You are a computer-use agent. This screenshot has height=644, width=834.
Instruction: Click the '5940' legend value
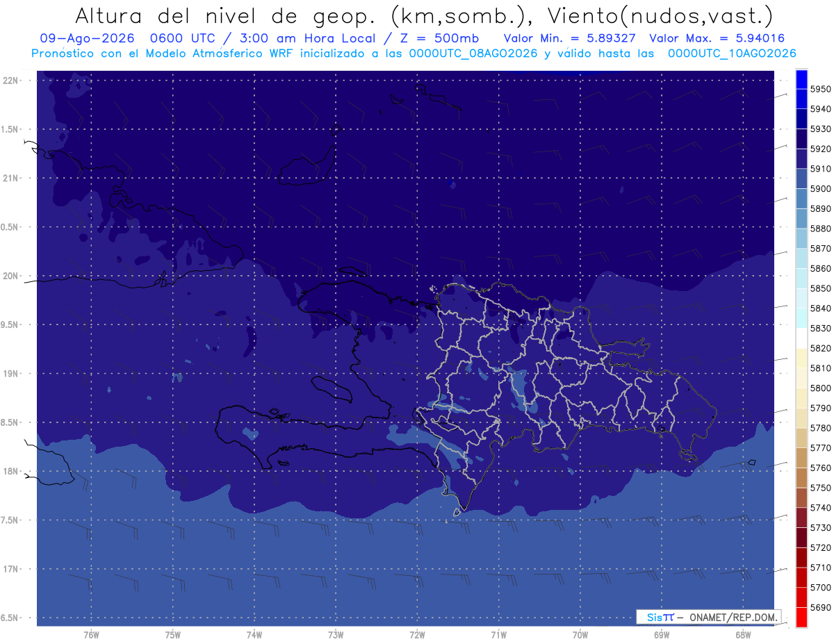click(821, 109)
